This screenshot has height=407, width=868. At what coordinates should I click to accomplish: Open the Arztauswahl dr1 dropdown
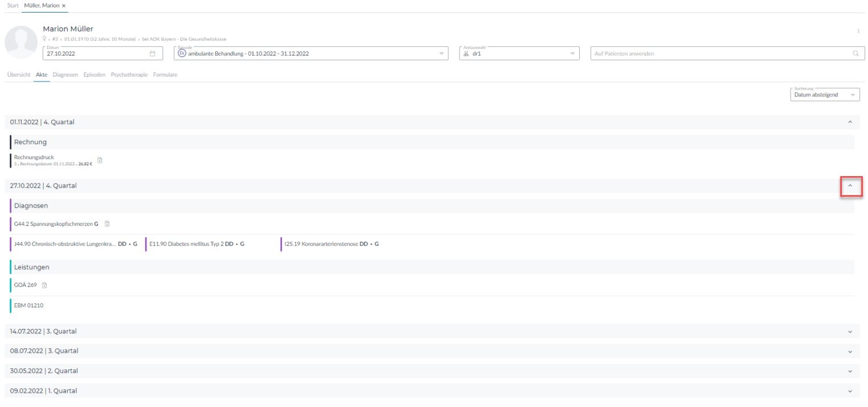(x=572, y=54)
